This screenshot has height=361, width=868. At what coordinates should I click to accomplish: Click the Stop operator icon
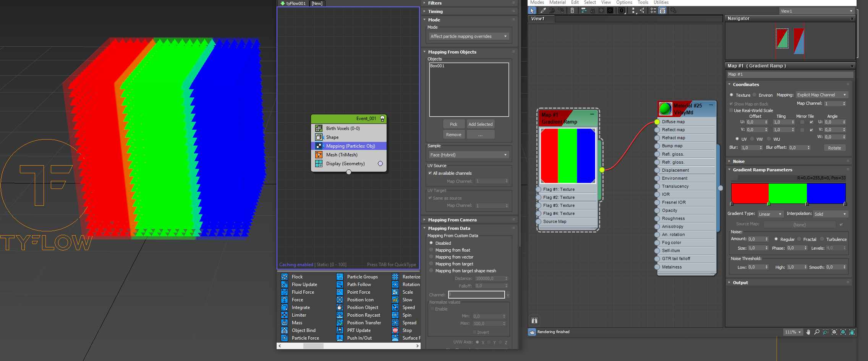click(x=395, y=330)
